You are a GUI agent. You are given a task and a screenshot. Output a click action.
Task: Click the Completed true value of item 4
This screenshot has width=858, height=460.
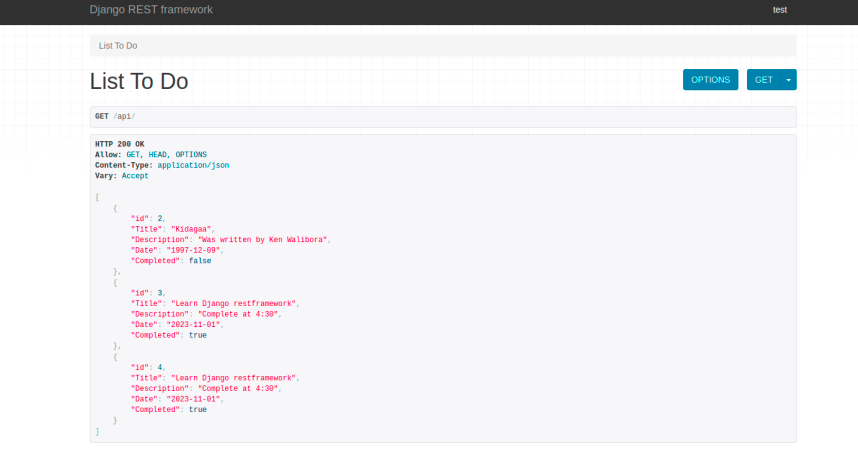[198, 409]
